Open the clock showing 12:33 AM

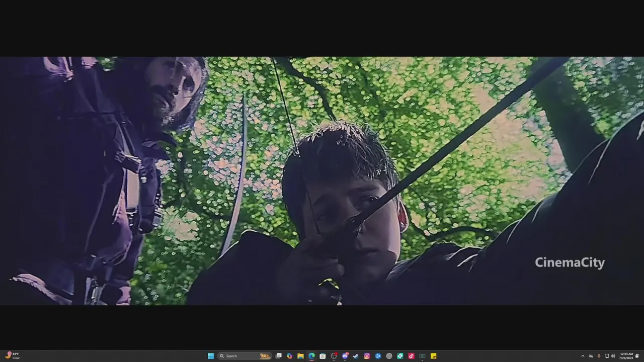pos(626,356)
